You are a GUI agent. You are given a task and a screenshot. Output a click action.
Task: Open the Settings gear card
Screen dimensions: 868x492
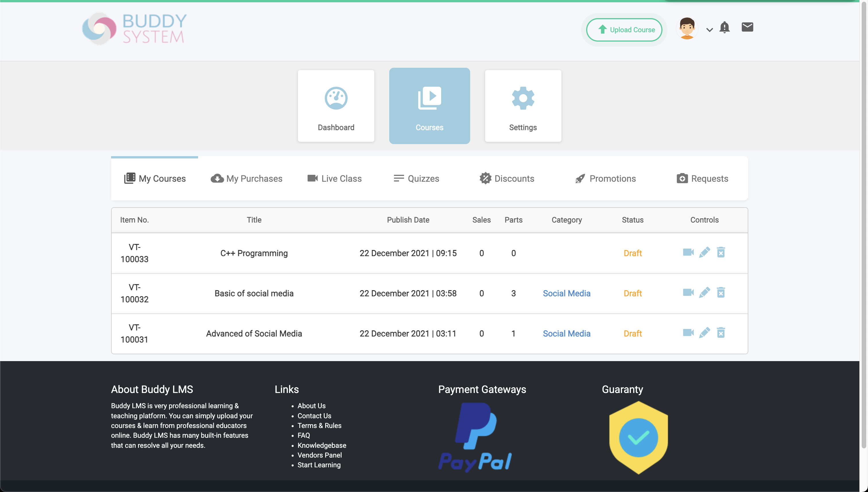(523, 106)
